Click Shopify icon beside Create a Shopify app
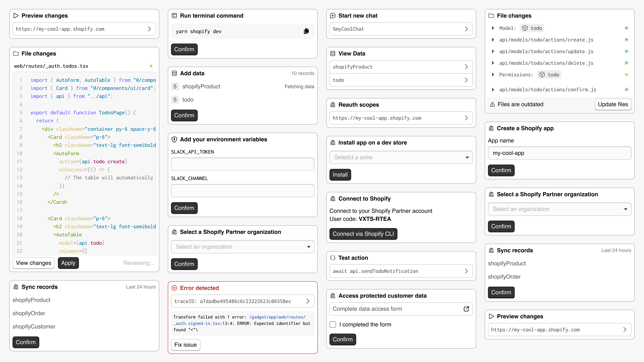 click(x=491, y=128)
